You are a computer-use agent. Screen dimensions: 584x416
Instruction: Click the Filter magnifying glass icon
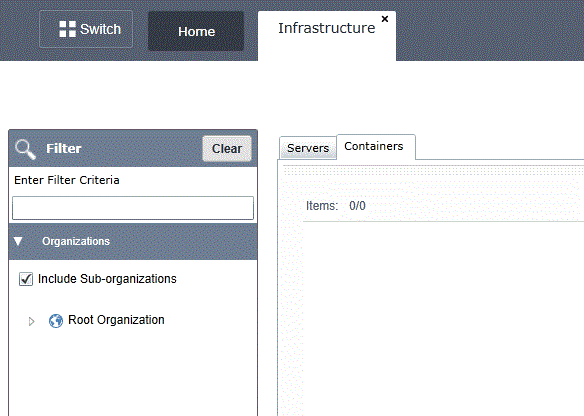25,149
